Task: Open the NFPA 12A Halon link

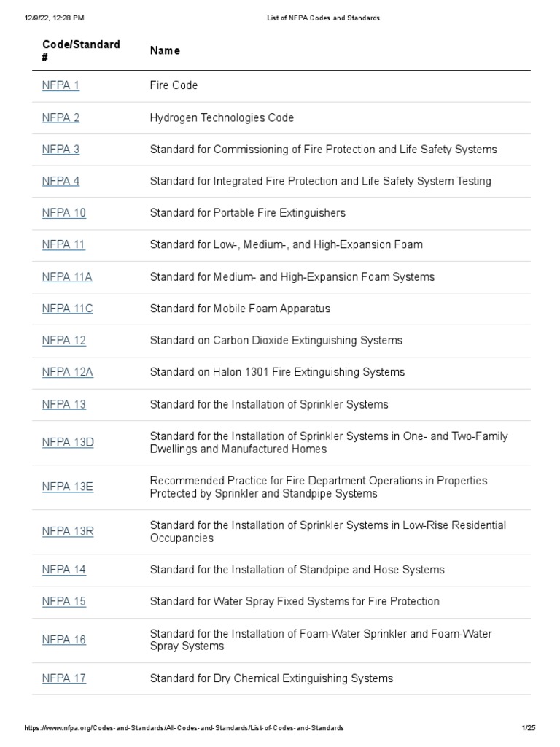Action: [x=67, y=372]
